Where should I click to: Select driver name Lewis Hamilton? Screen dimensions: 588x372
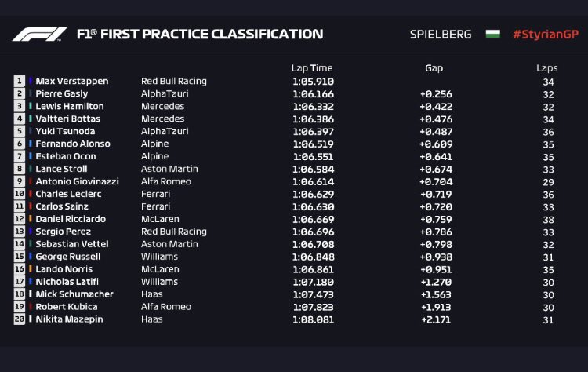coord(70,106)
